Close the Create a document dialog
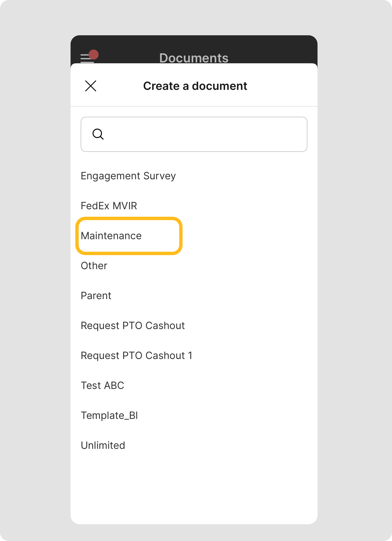 [x=90, y=86]
